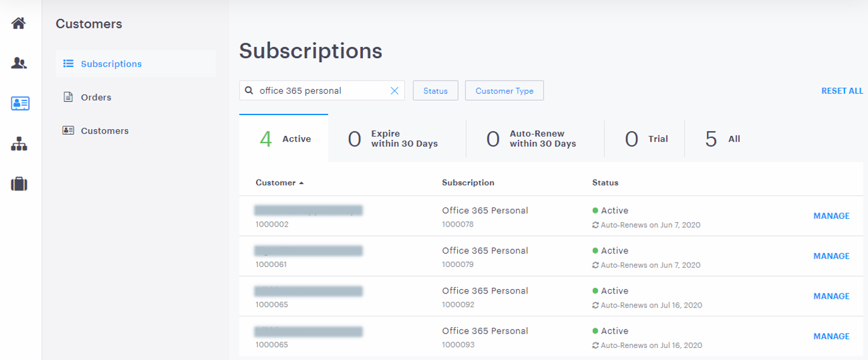Click the card icon beside Customers menu item
868x360 pixels.
point(68,130)
